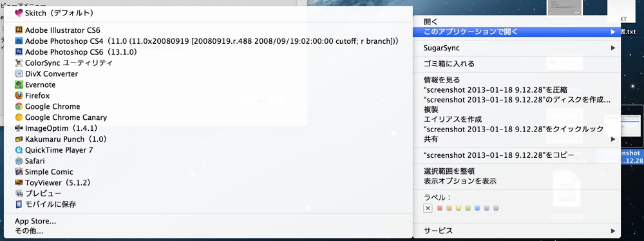644x241 pixels.
Task: Click the Evernote elephant icon
Action: pos(19,84)
